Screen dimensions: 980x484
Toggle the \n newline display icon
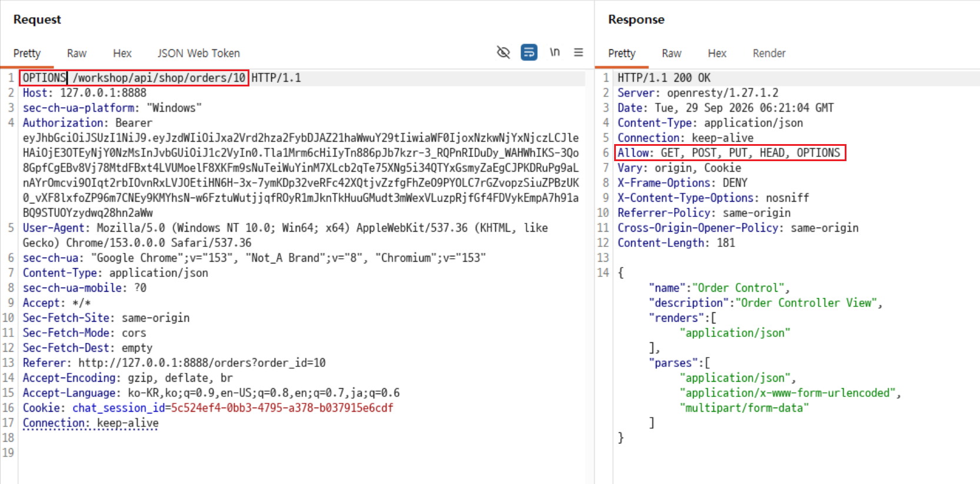pos(554,52)
